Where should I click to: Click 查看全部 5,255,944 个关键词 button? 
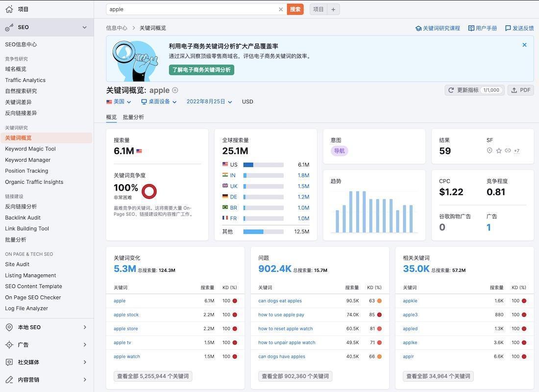click(153, 376)
